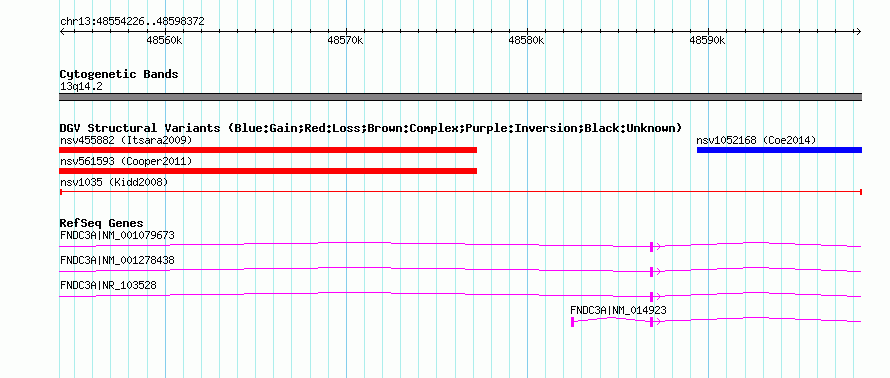Screen dimensions: 890x378
Task: Click the 13q14.2 band label
Action: point(81,87)
